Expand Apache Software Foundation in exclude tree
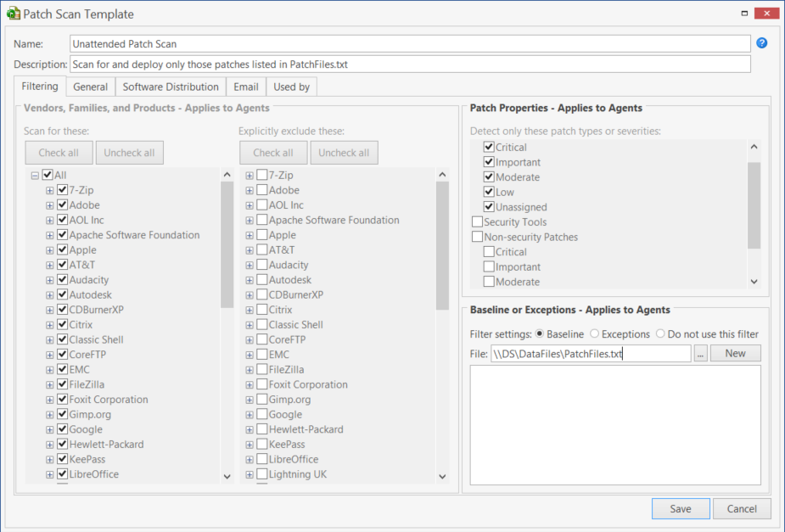Image resolution: width=785 pixels, height=532 pixels. [250, 221]
